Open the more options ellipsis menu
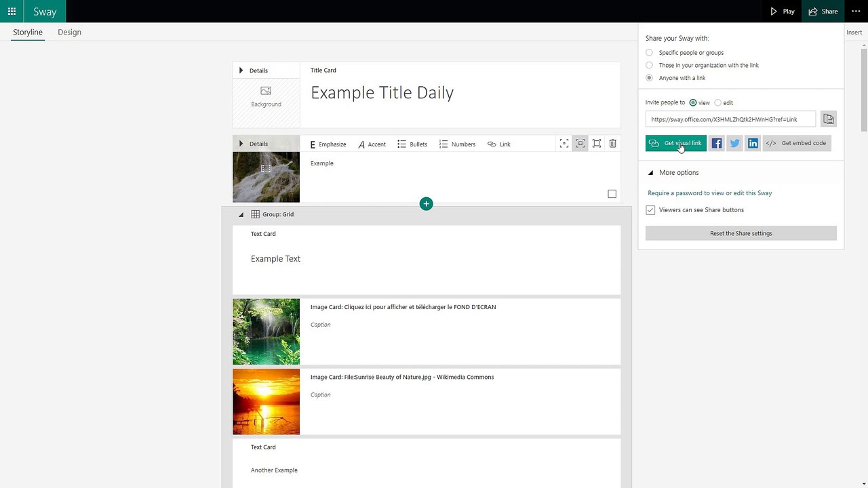The image size is (868, 488). point(856,12)
